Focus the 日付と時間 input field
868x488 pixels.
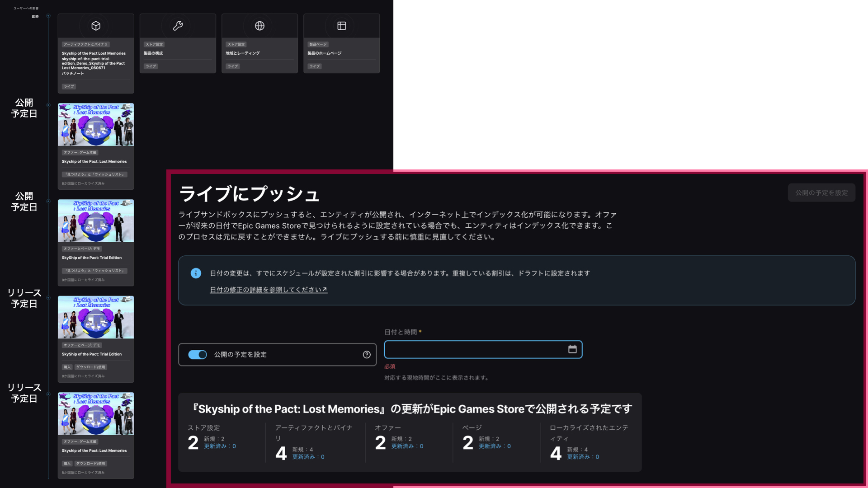475,349
